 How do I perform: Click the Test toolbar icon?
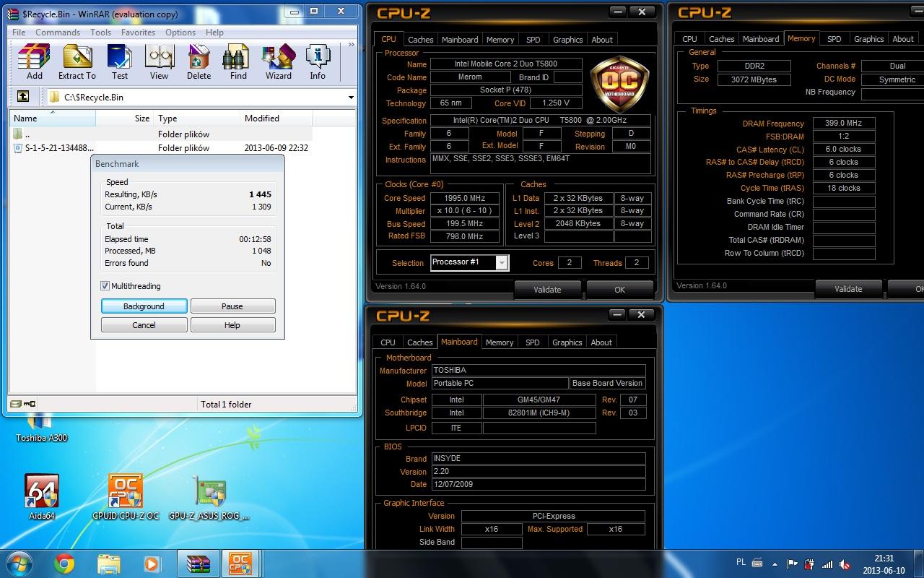click(120, 61)
